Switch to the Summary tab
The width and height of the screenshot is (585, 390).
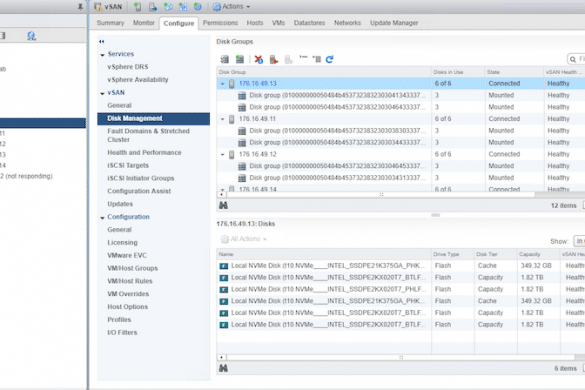[110, 23]
